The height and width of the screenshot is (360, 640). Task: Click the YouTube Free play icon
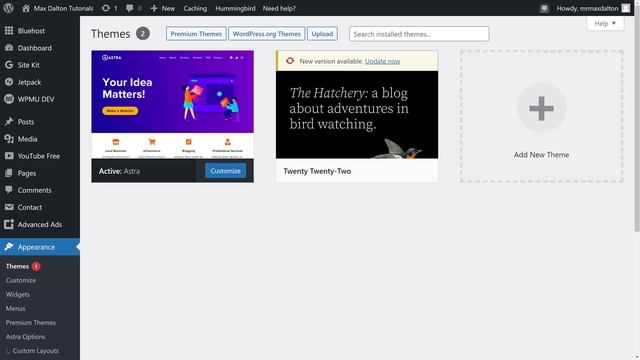coord(9,156)
